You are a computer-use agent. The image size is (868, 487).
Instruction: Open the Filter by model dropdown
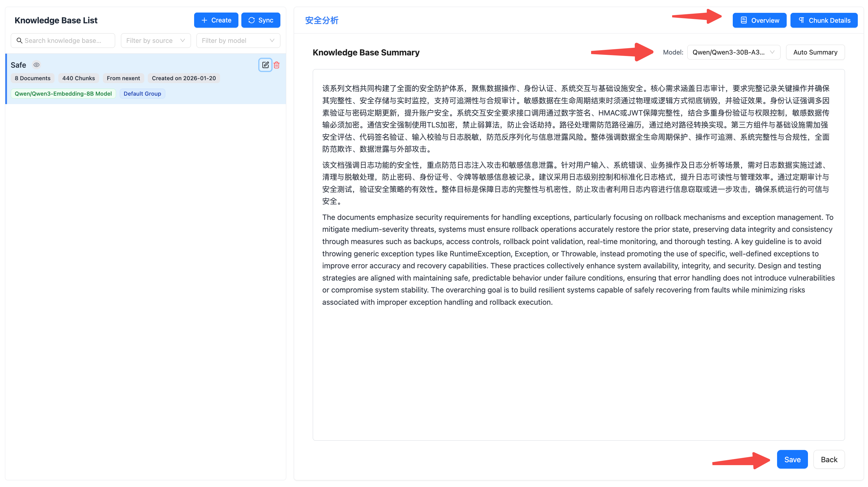238,41
